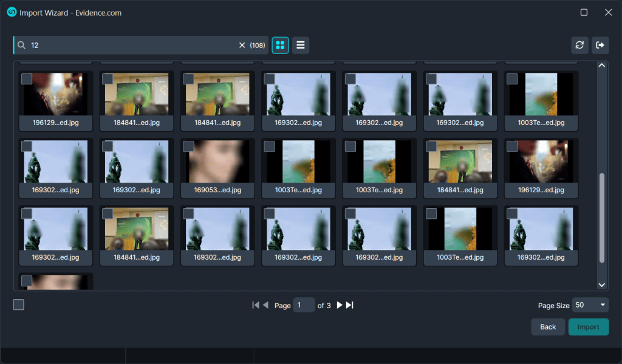Click the Import button
This screenshot has height=364, width=622.
tap(588, 327)
